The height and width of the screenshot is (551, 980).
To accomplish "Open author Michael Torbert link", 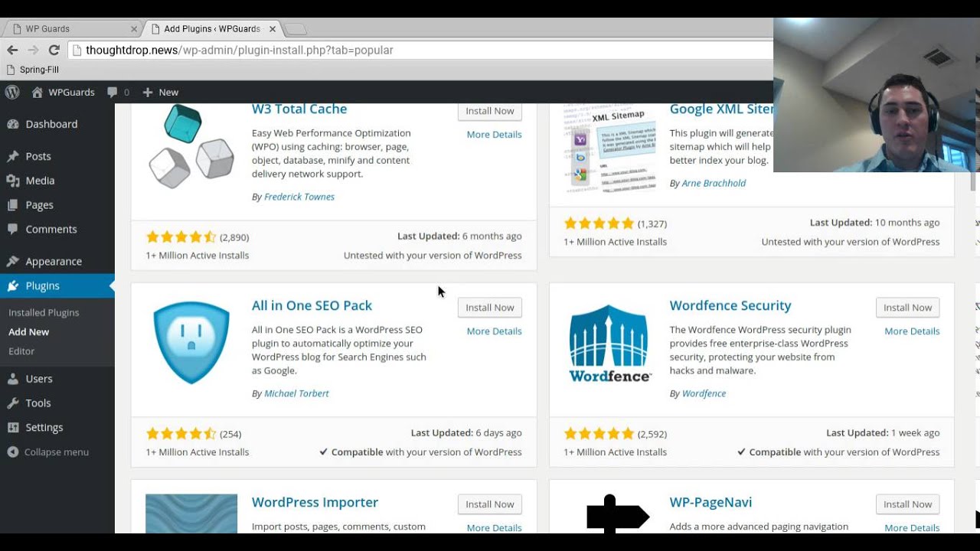I will 296,393.
